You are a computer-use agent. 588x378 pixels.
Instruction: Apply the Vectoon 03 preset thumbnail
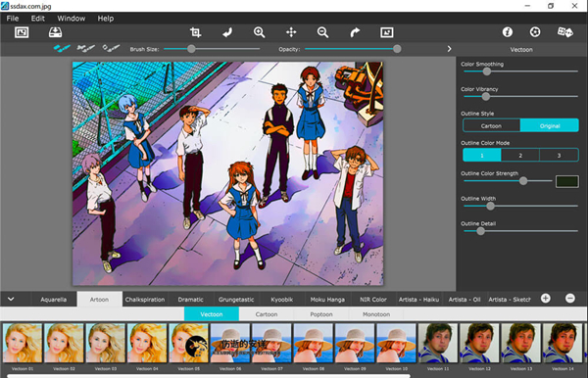(x=106, y=343)
